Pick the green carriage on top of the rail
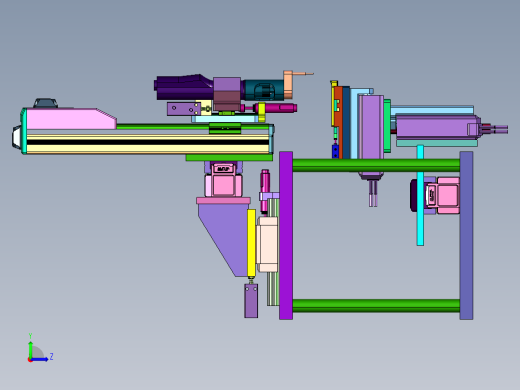Viewport: 520px width, 390px height. coord(225,128)
